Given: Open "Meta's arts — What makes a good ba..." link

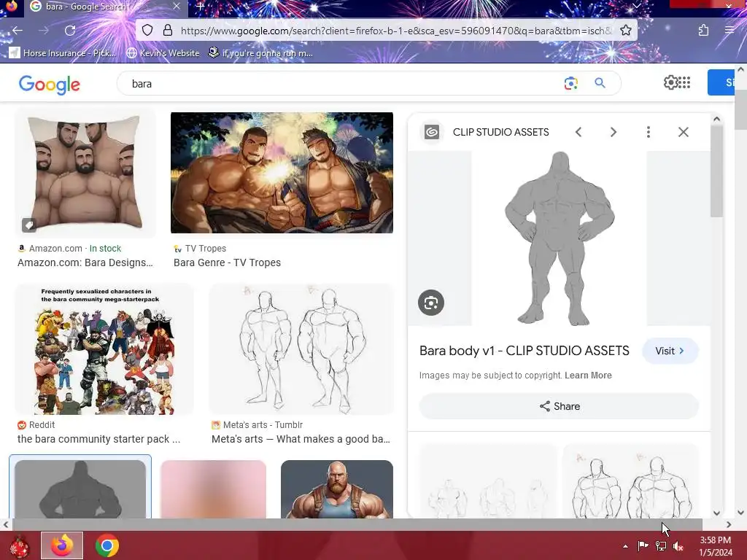Looking at the screenshot, I should [x=301, y=438].
